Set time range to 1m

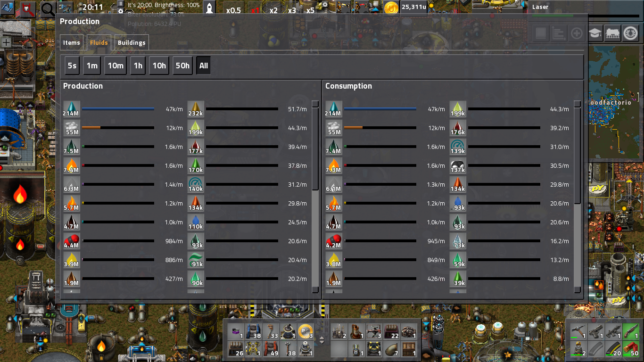click(x=92, y=66)
